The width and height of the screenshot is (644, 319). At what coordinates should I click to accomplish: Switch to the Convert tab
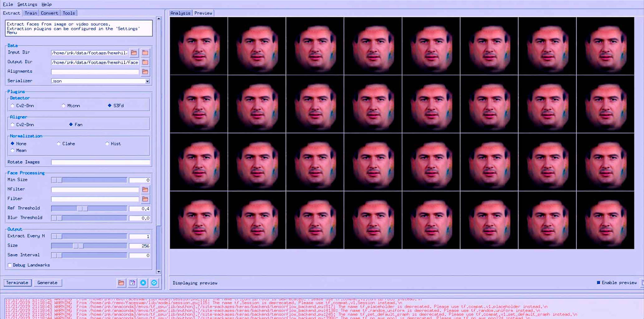[49, 13]
